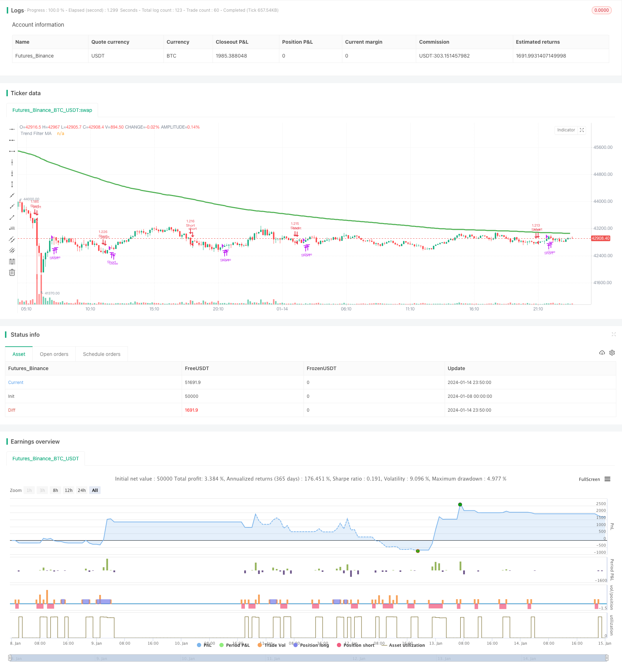Select the horizontal straight line drawing tool
Image resolution: width=622 pixels, height=672 pixels.
coord(12,129)
